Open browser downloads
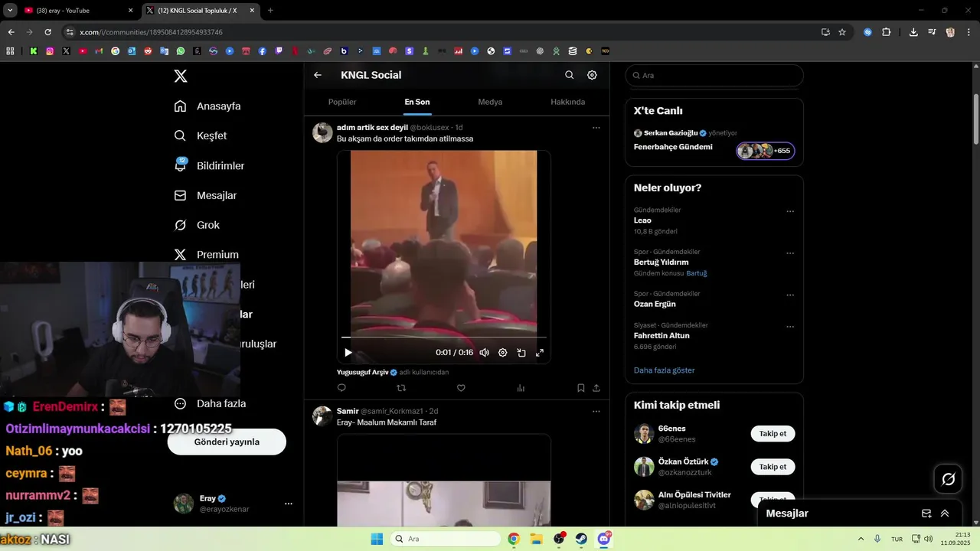 coord(913,32)
